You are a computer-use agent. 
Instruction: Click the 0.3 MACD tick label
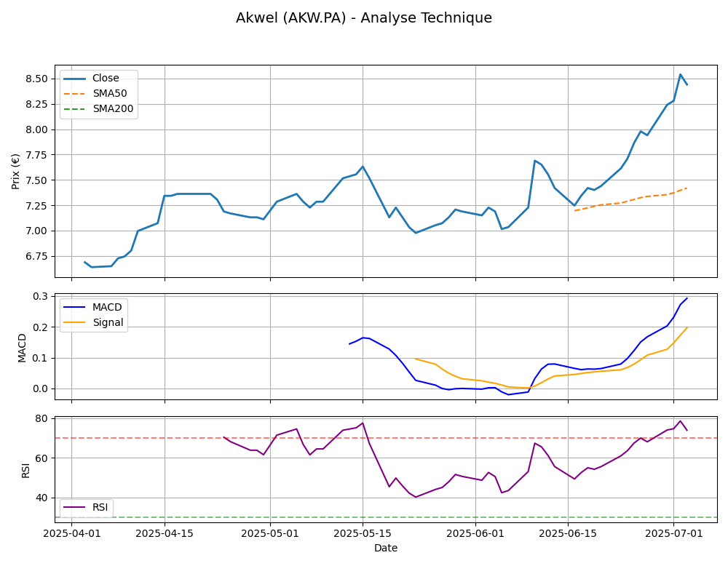coord(40,296)
